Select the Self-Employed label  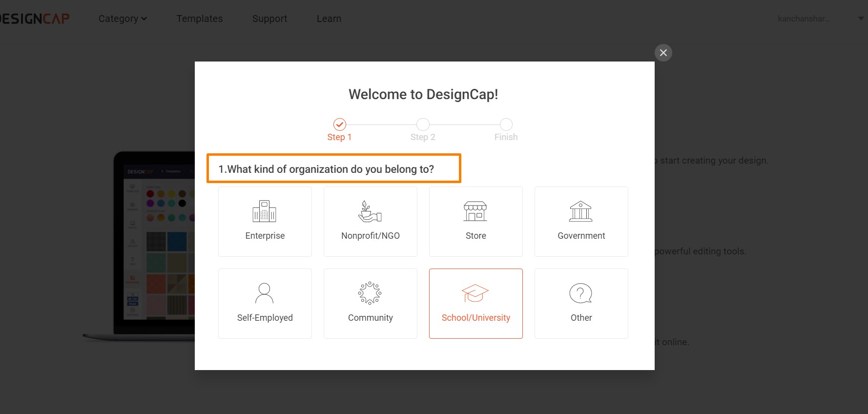point(265,318)
